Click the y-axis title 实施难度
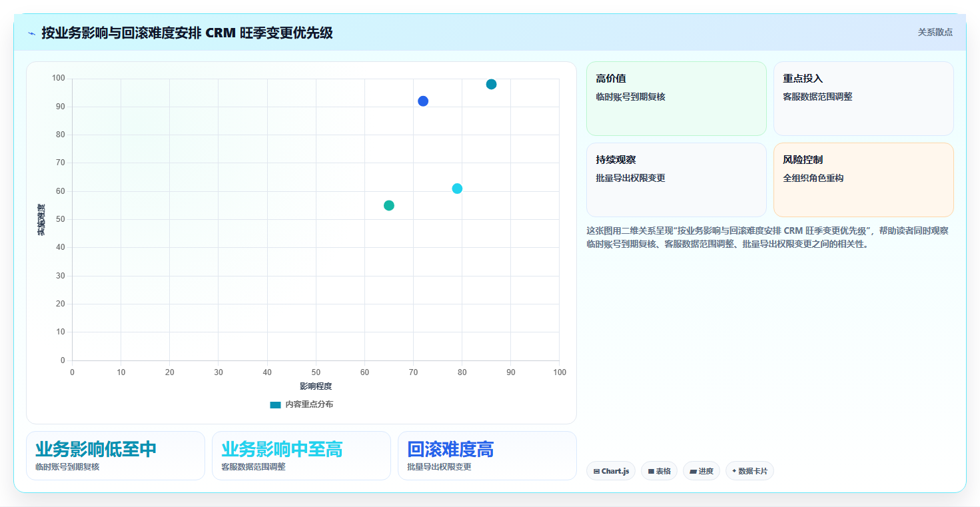 click(41, 220)
